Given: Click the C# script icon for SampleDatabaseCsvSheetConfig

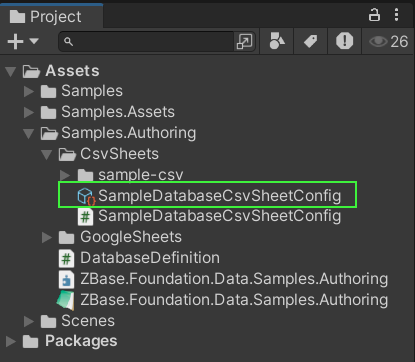Looking at the screenshot, I should click(x=86, y=217).
